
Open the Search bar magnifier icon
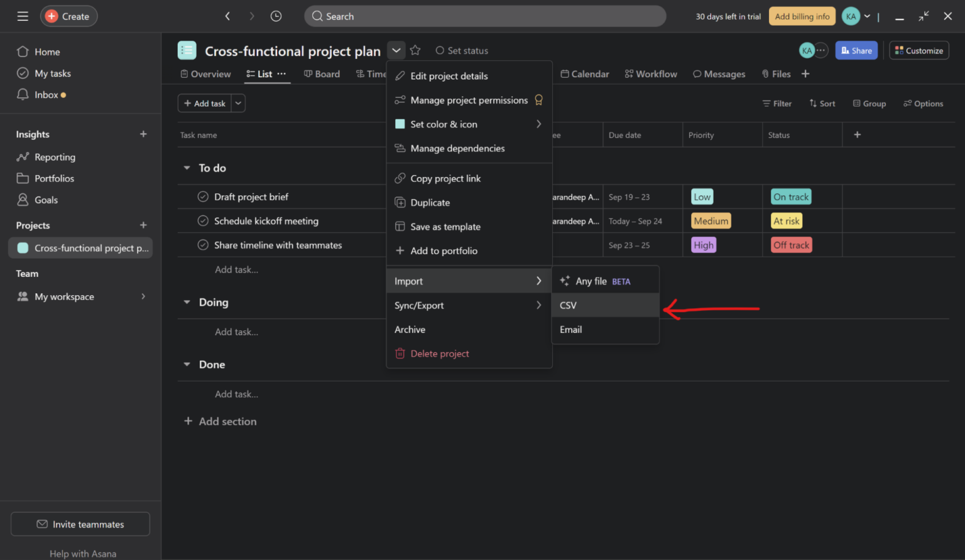[317, 16]
